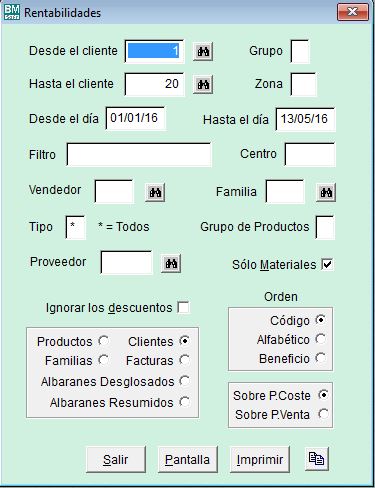Viewport: 375px width, 488px height.
Task: Select the Productos radio option
Action: click(x=103, y=341)
